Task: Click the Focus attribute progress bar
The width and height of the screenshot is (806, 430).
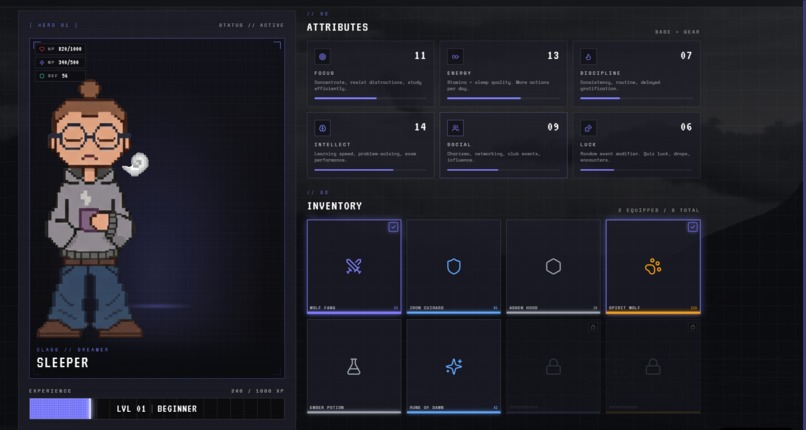Action: [x=370, y=98]
